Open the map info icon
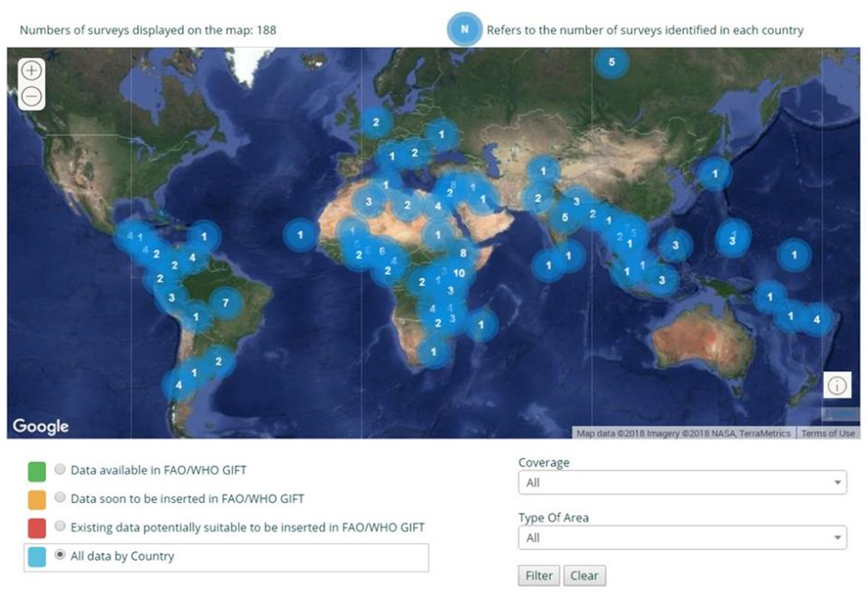The image size is (868, 601). point(837,385)
